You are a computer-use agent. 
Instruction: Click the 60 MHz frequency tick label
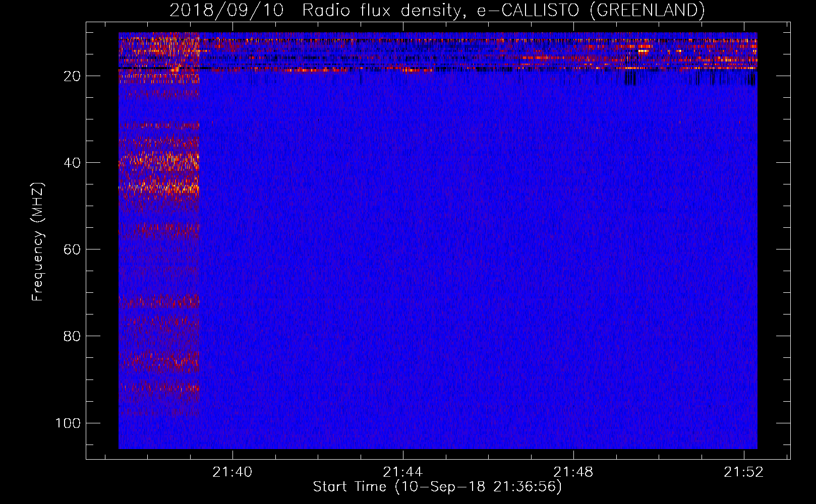pos(72,249)
